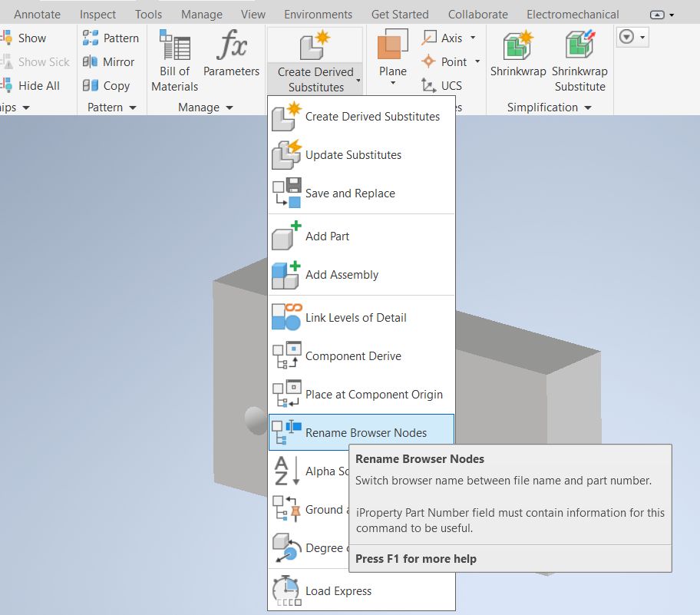The width and height of the screenshot is (700, 615).
Task: Choose Rename Browser Nodes from the menu
Action: [x=361, y=432]
